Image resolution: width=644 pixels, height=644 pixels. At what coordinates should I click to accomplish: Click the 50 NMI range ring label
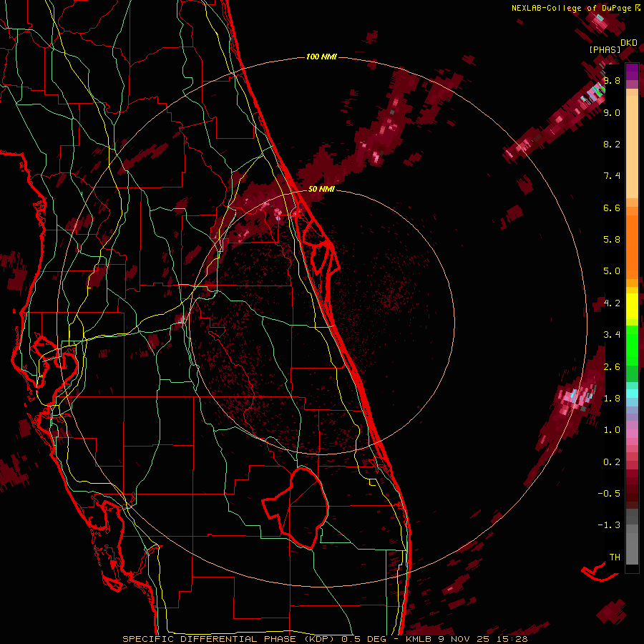[321, 189]
